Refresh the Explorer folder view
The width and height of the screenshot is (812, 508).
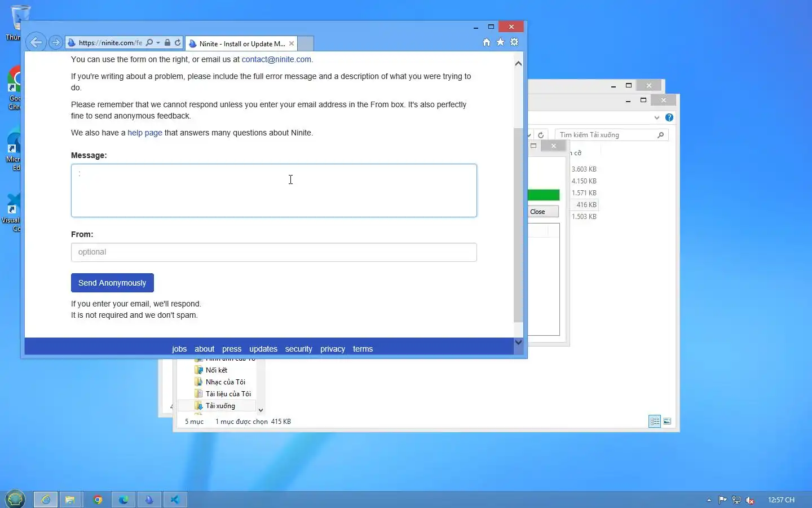coord(541,135)
